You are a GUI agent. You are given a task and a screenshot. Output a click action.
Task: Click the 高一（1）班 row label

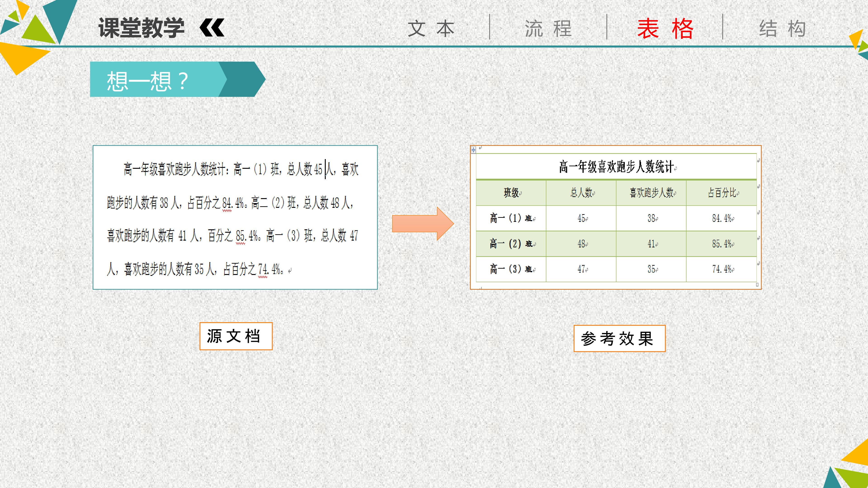click(511, 218)
